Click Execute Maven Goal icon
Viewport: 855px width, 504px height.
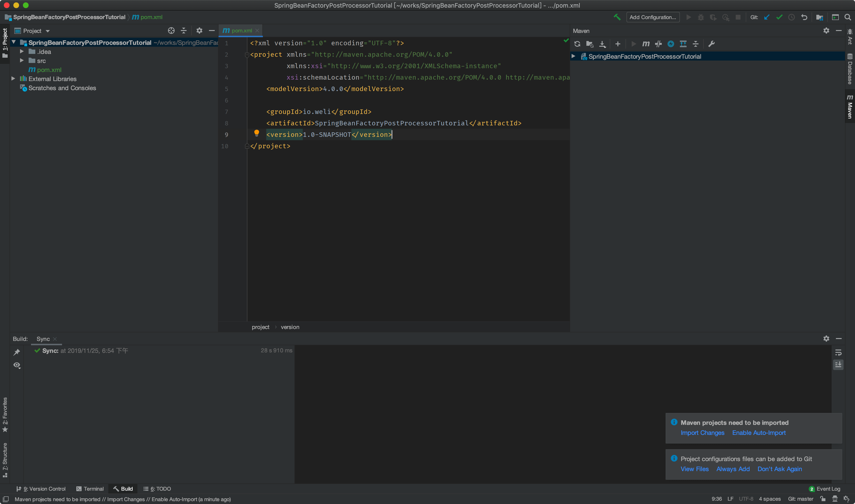coord(646,44)
